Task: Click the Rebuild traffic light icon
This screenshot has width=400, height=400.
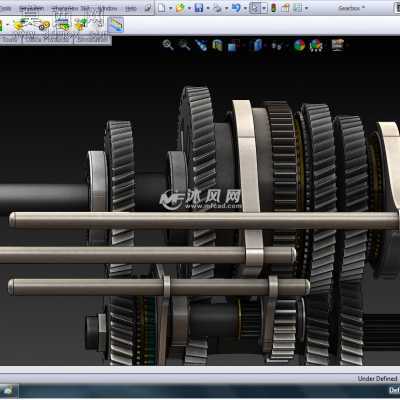Action: pyautogui.click(x=274, y=8)
